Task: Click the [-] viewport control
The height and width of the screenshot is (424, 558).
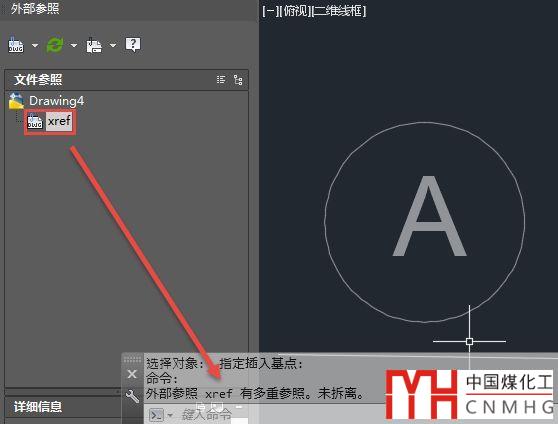Action: (270, 11)
